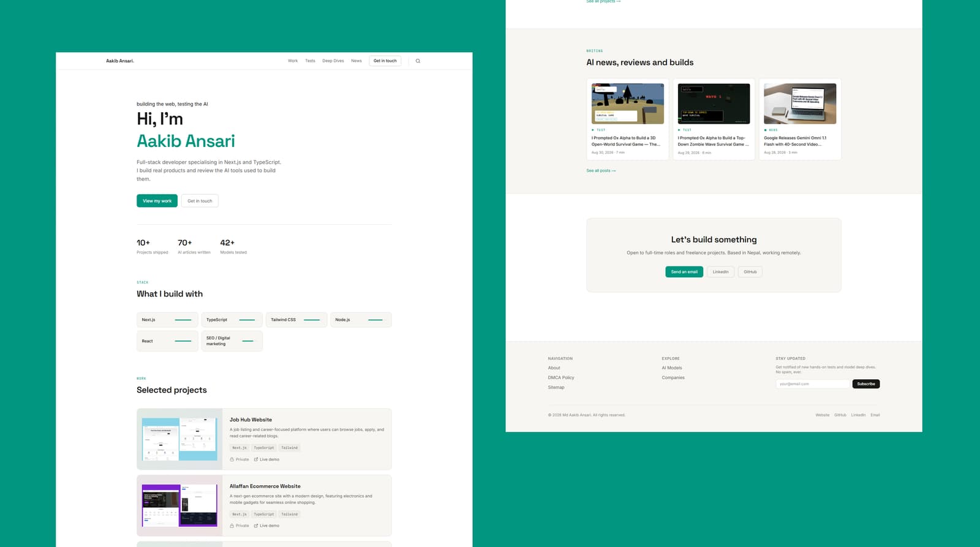This screenshot has width=980, height=547.
Task: Click Get in touch beside View my work
Action: tap(200, 201)
